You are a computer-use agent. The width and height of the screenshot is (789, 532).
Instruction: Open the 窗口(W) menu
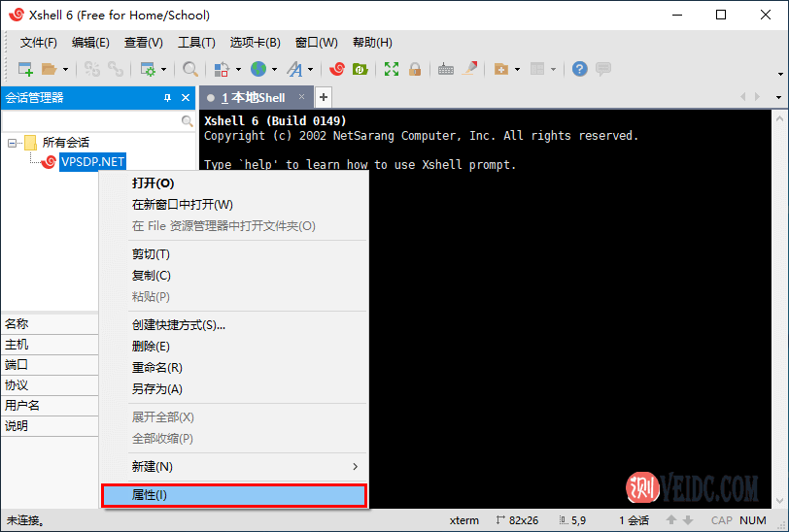tap(316, 43)
